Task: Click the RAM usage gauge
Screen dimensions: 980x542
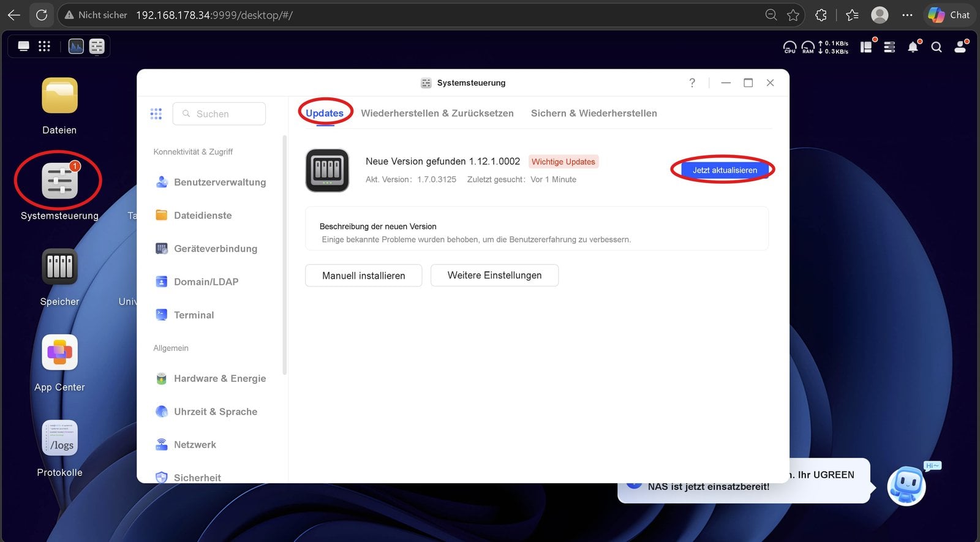Action: coord(808,47)
